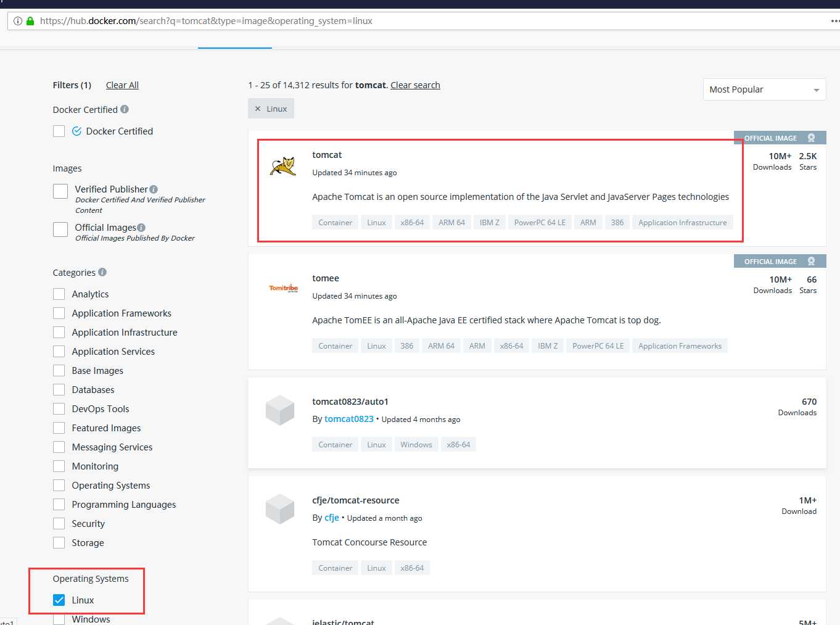Check the Docker Certified checkbox
Screen dimensions: 840x625
coord(59,131)
